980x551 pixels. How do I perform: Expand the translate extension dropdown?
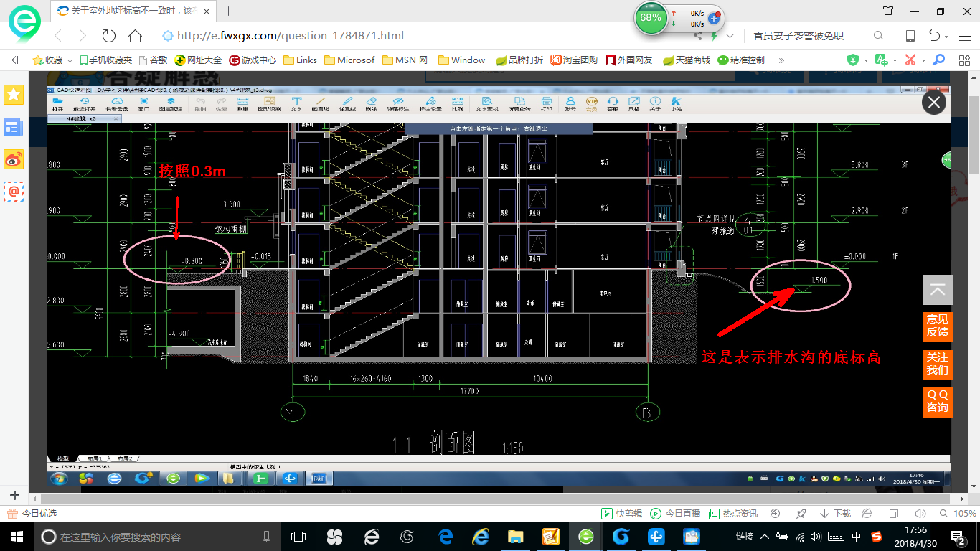pos(894,60)
